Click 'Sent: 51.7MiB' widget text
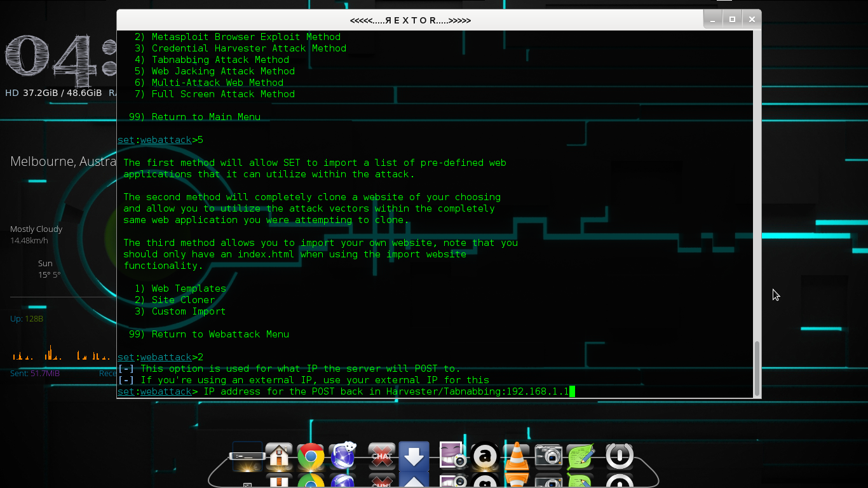The width and height of the screenshot is (868, 488). pos(35,373)
